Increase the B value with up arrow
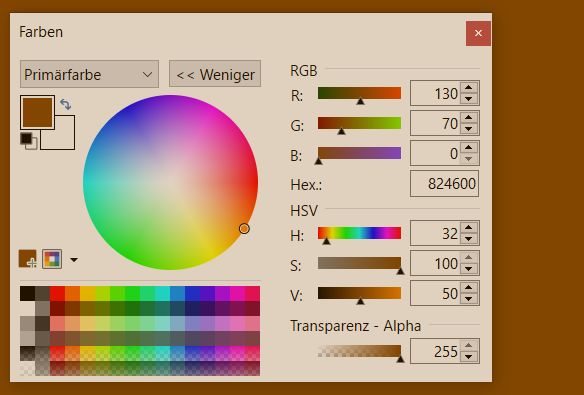This screenshot has width=584, height=395. tap(469, 148)
